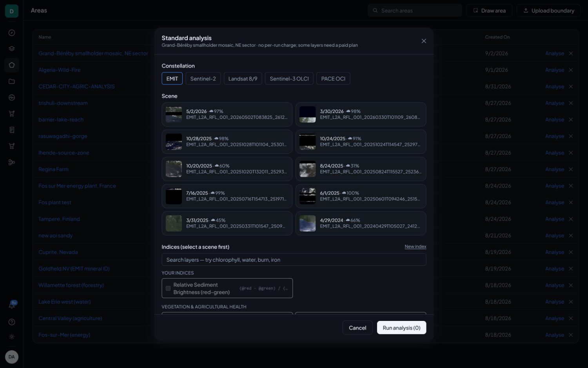Click the green D workspace logo

pos(12,11)
